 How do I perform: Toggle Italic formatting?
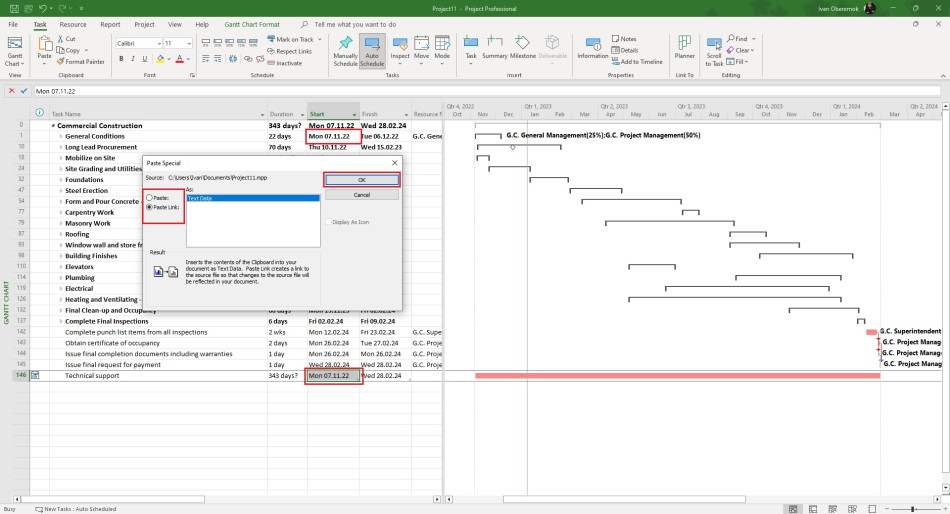(133, 59)
